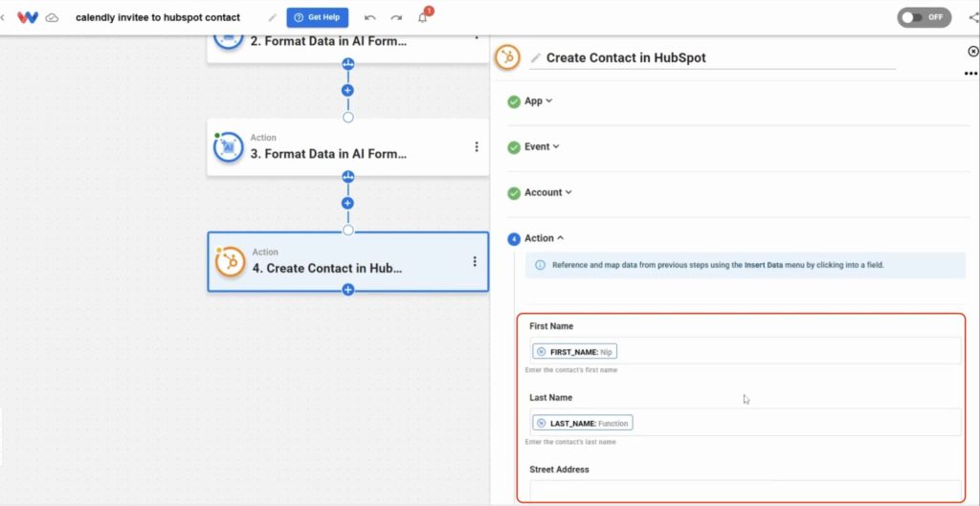Click the HubSpot icon on step 4 node
Image resolution: width=980 pixels, height=506 pixels.
click(230, 262)
